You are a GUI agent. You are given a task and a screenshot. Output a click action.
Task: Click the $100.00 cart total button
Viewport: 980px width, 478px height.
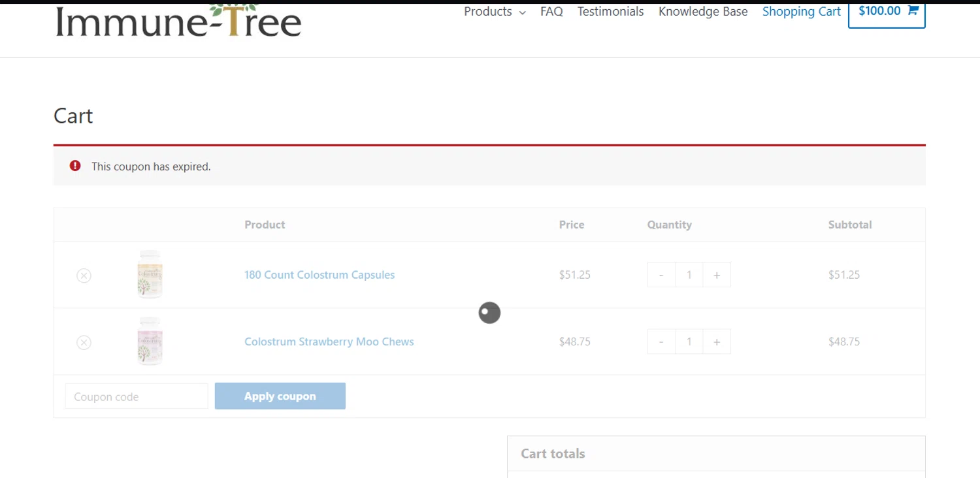(x=887, y=14)
